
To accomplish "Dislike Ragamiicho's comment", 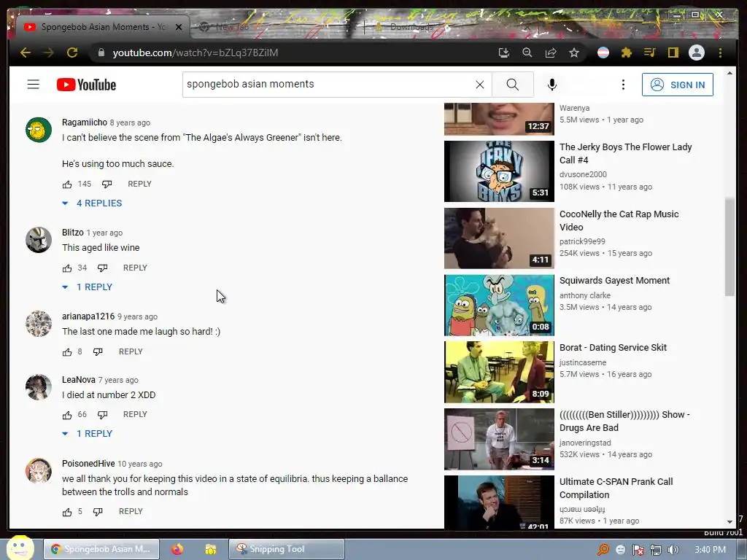I will (107, 184).
